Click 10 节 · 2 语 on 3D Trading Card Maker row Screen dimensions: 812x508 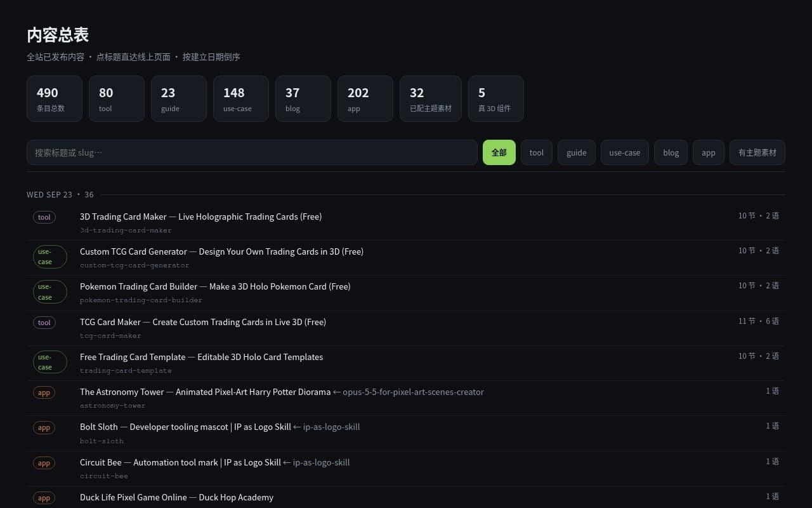759,216
